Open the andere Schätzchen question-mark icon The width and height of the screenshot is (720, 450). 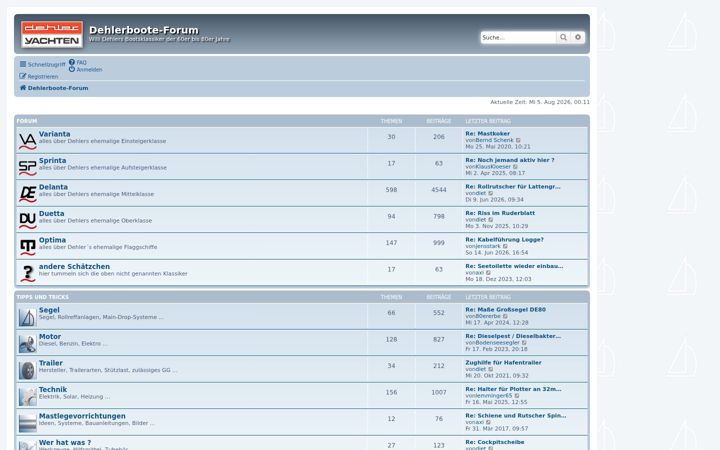(x=28, y=273)
